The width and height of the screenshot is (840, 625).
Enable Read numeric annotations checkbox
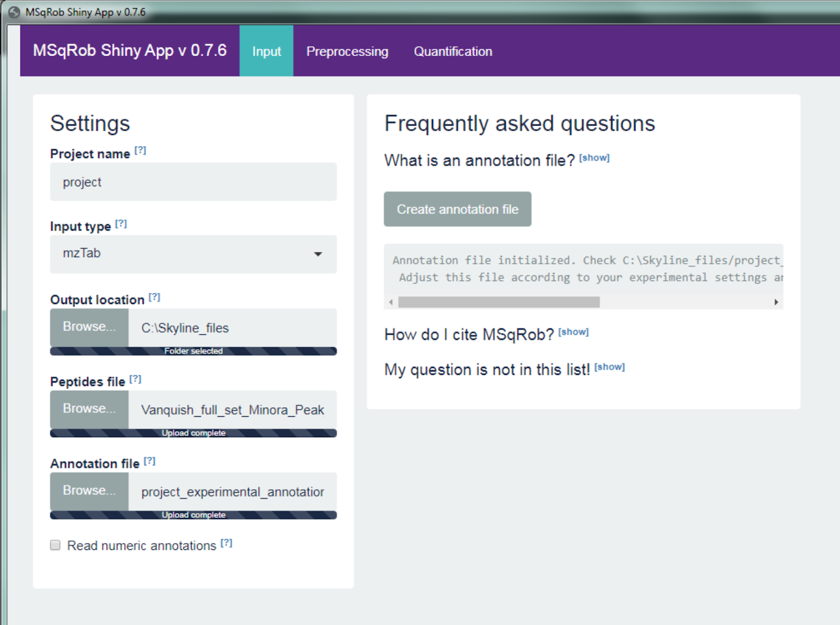pos(56,545)
